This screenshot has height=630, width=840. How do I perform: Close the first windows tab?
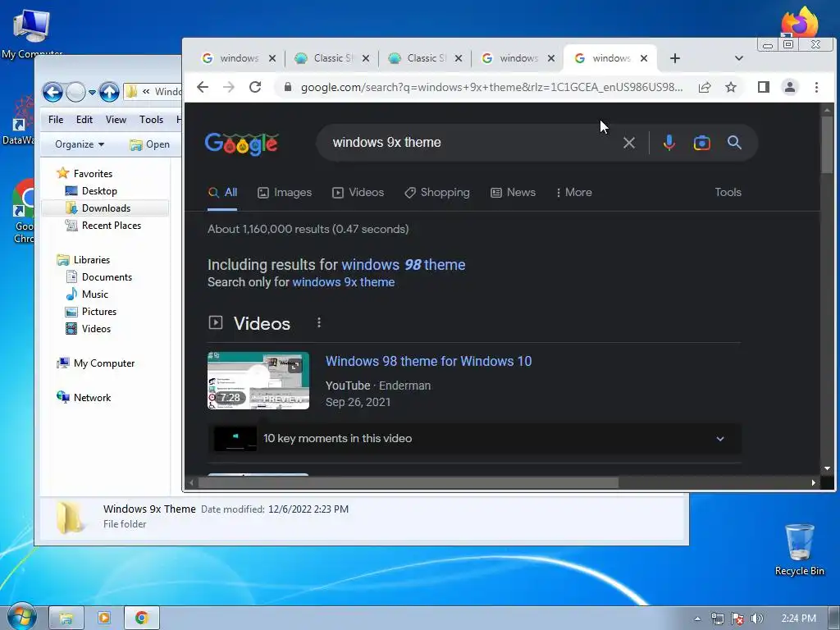[272, 58]
